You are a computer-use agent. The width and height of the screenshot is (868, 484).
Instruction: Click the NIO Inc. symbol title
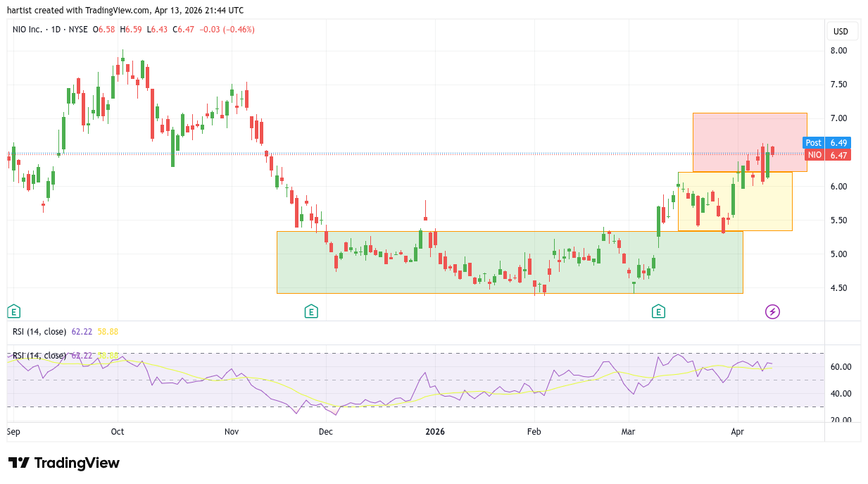click(28, 30)
